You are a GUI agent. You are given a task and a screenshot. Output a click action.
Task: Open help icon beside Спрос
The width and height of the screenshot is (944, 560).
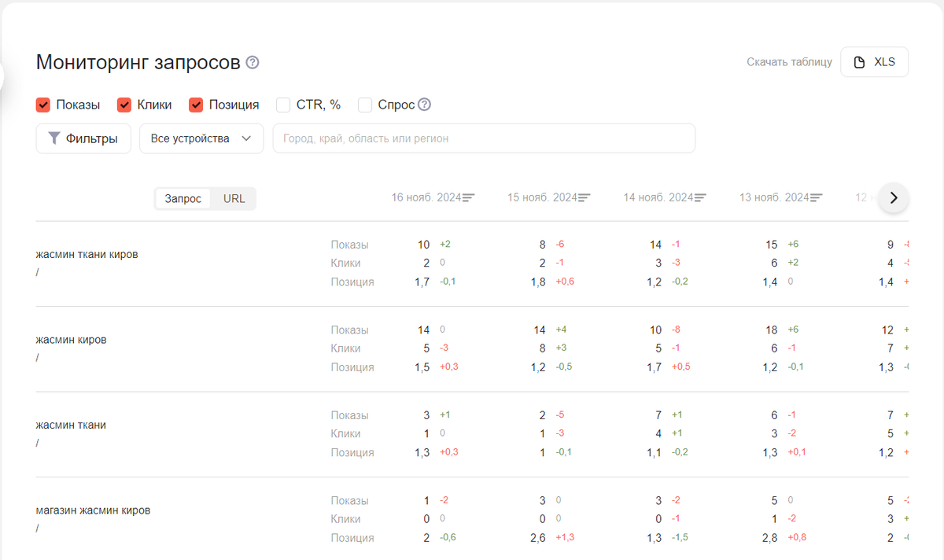[x=424, y=105]
